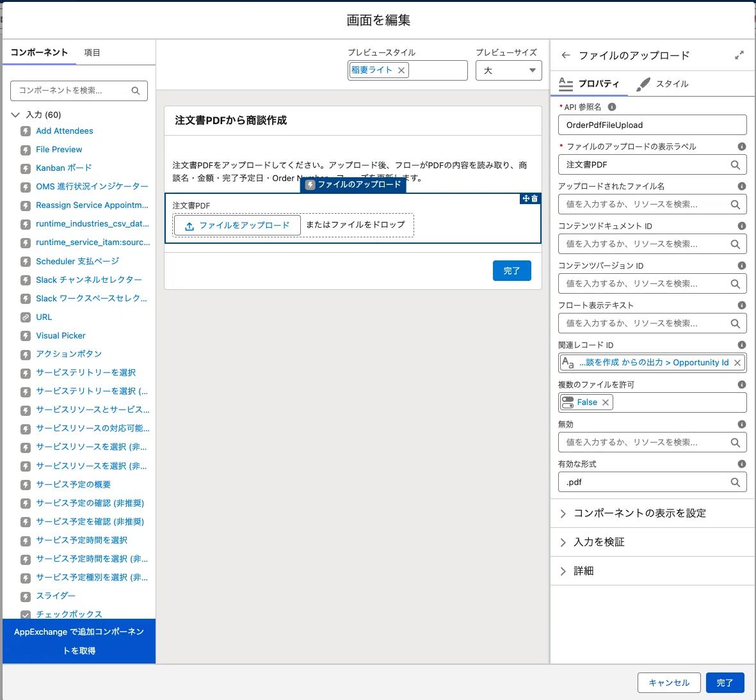The image size is (756, 700).
Task: Click search icon in component search box
Action: point(136,91)
